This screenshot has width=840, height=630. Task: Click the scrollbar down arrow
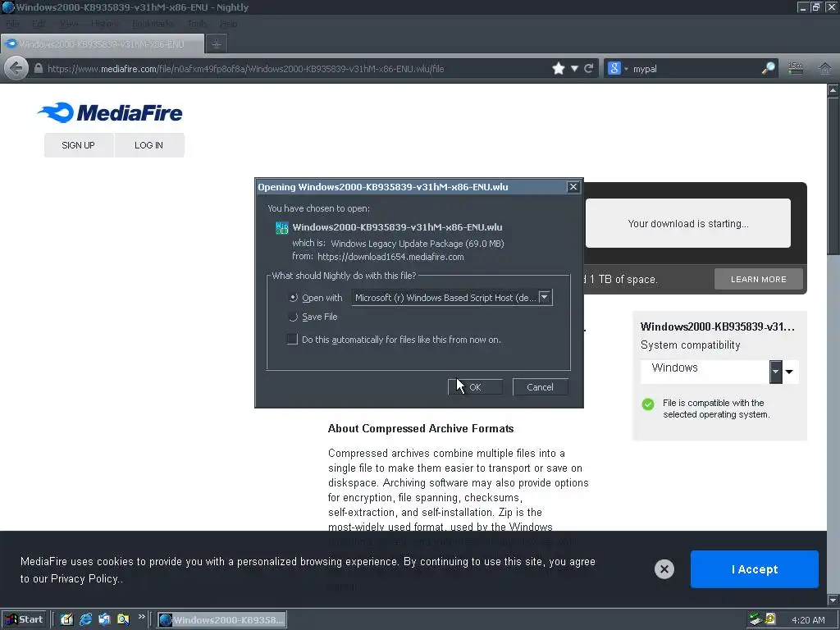(833, 600)
